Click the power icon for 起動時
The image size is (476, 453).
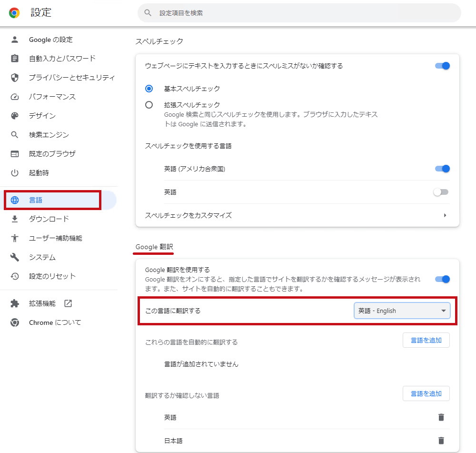[x=15, y=173]
